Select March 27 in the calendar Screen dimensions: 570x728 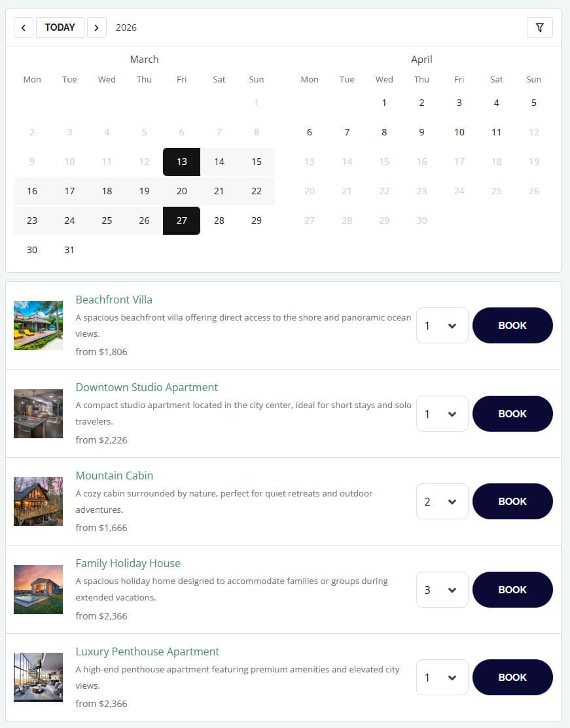coord(181,220)
